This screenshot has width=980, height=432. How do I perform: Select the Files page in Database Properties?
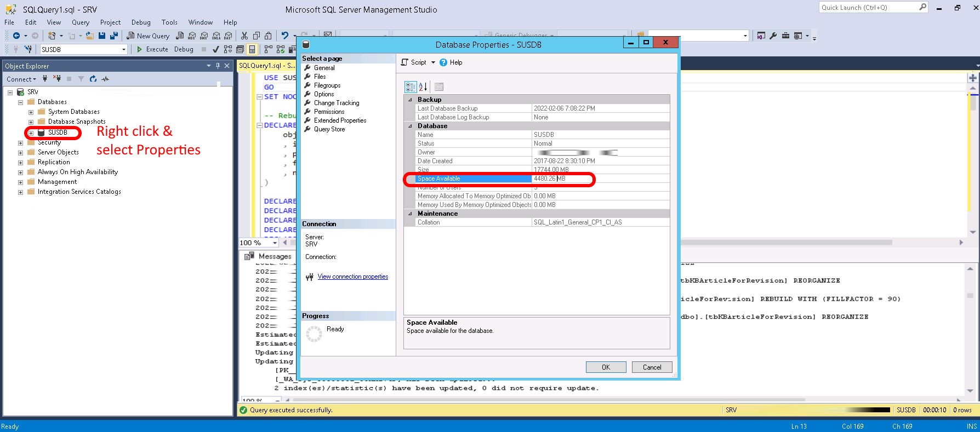coord(320,77)
